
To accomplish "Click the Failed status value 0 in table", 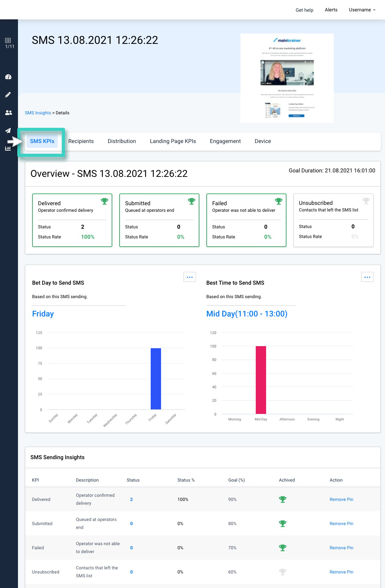I will (x=131, y=548).
